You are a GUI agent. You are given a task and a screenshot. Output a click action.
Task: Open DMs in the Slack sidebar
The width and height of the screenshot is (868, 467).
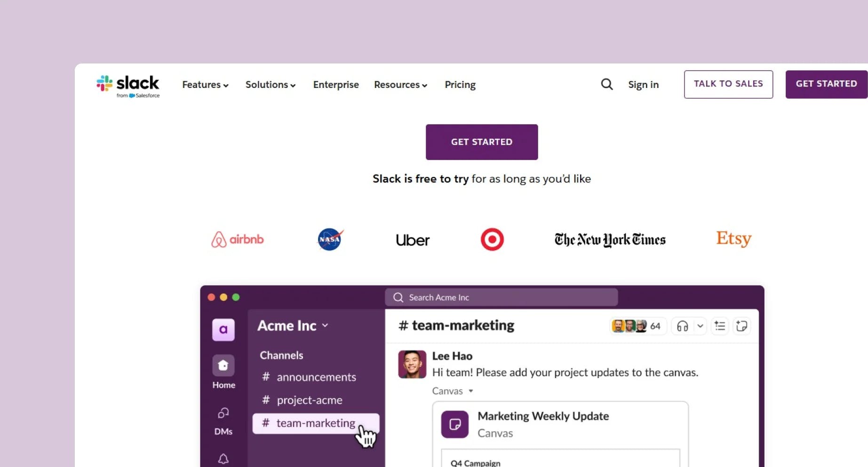pos(223,421)
